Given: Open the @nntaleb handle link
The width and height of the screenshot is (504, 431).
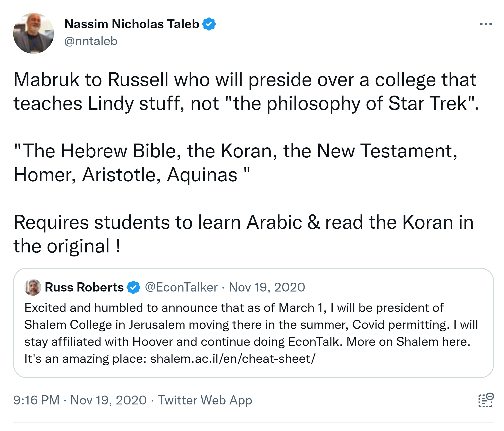Looking at the screenshot, I should [x=91, y=41].
